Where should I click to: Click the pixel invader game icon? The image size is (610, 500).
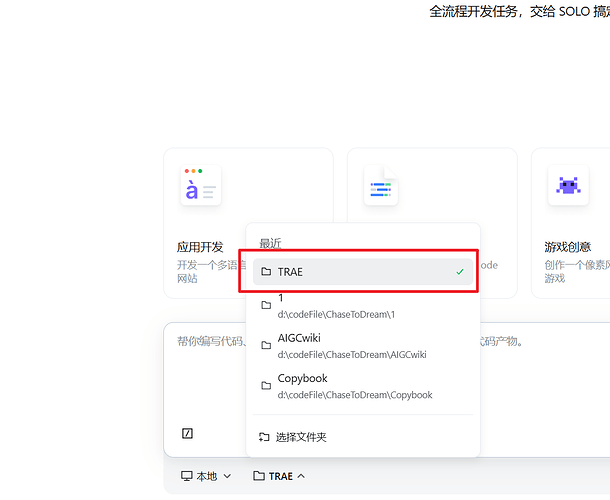(568, 185)
